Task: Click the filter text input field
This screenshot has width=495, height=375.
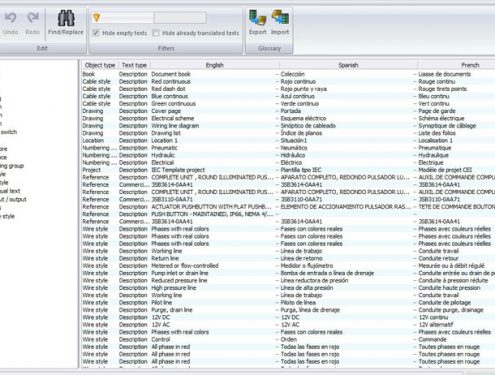Action: tap(127, 17)
